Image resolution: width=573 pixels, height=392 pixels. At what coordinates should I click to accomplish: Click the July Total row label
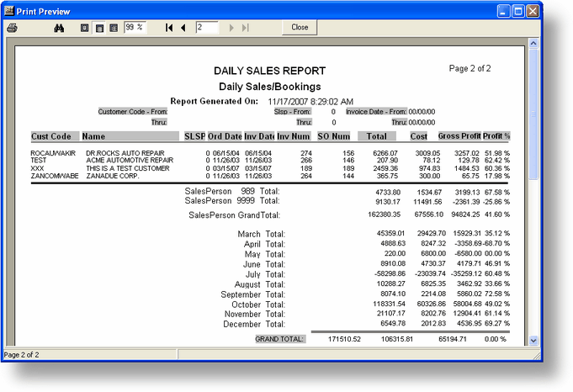click(265, 274)
